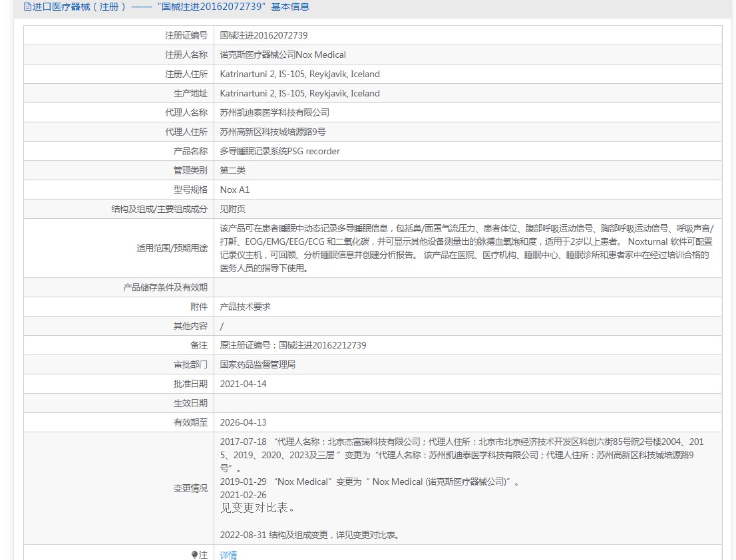
Task: Select the model spec Nox A1
Action: coord(235,190)
